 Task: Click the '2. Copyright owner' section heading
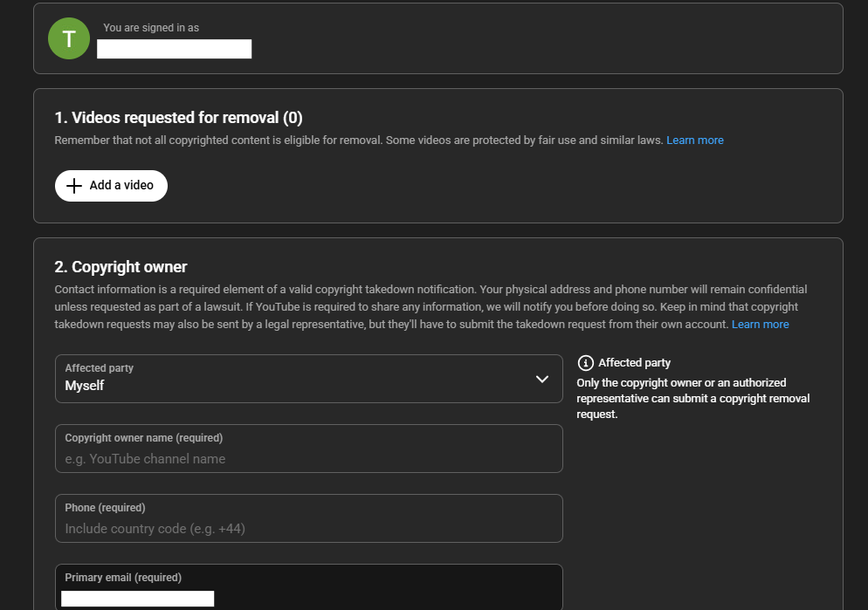(x=121, y=267)
